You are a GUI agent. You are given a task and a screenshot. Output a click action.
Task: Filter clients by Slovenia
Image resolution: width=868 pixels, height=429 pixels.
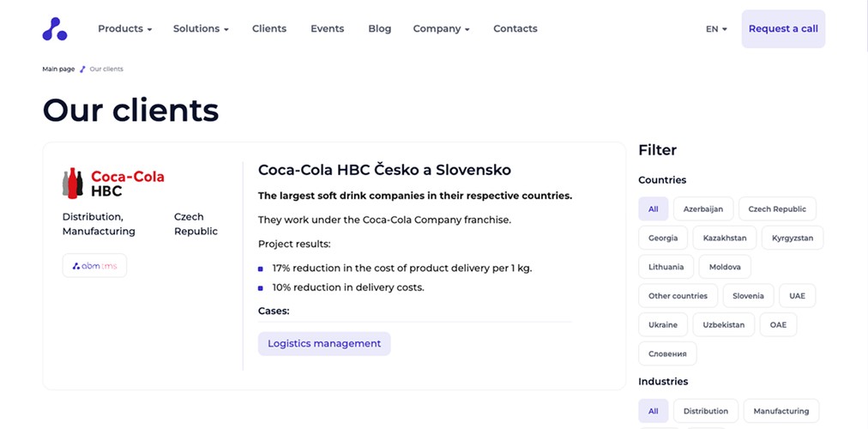click(x=749, y=296)
